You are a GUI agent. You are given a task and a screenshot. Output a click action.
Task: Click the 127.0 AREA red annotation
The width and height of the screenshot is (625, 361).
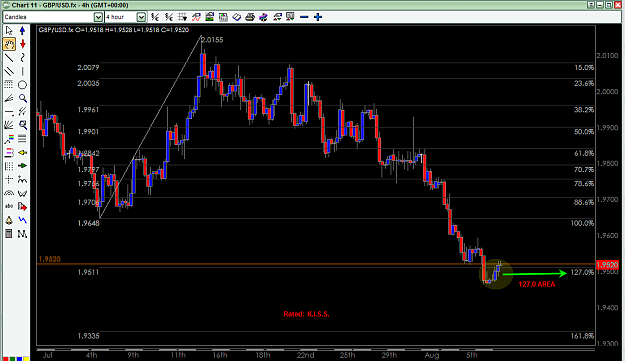coord(537,284)
